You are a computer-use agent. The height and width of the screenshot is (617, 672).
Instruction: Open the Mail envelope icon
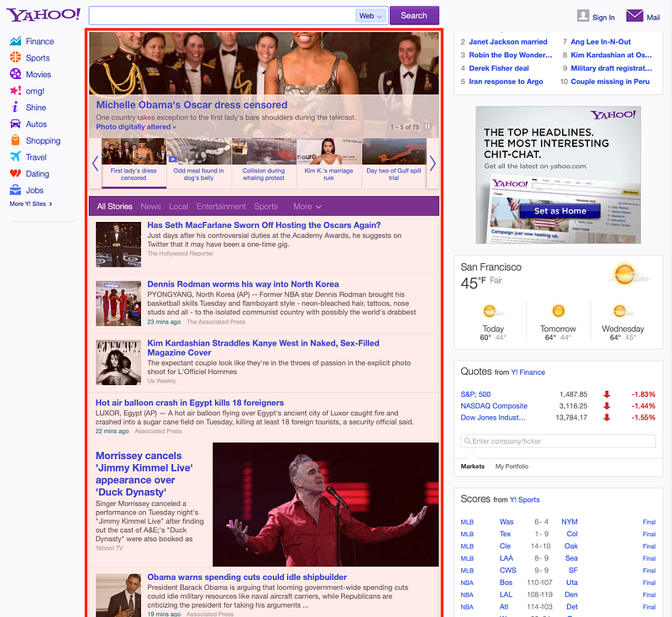click(634, 15)
